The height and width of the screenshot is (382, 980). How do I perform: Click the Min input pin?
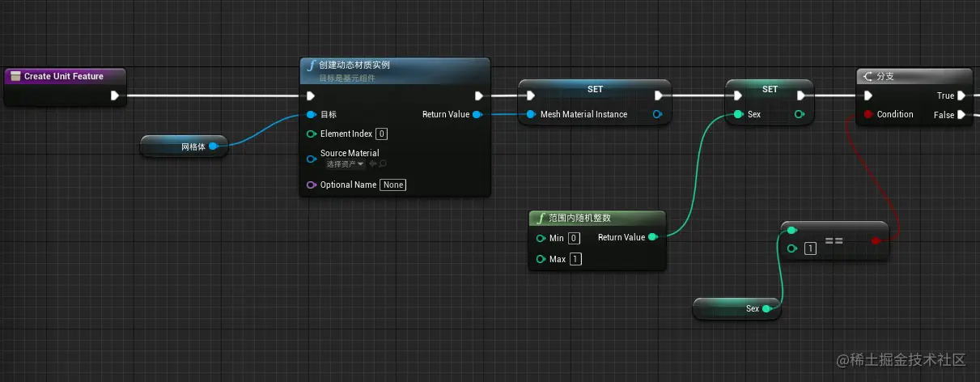click(541, 239)
